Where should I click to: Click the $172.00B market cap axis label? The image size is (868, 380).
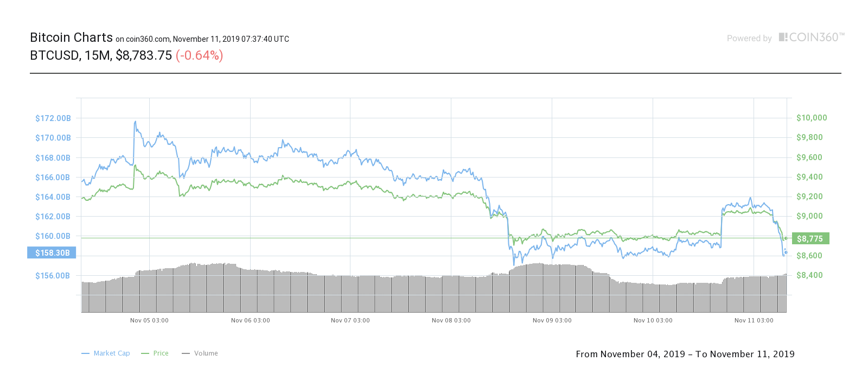pyautogui.click(x=53, y=118)
